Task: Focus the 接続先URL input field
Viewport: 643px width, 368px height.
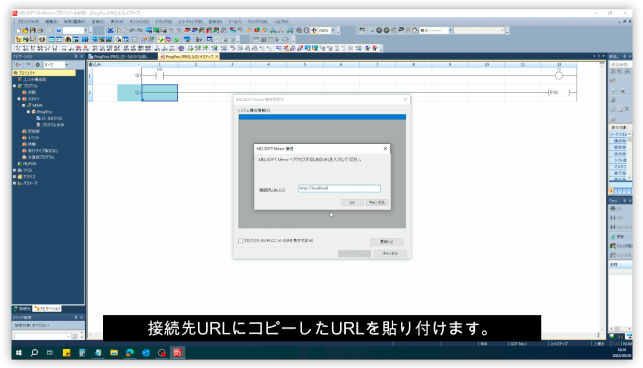Action: tap(339, 188)
